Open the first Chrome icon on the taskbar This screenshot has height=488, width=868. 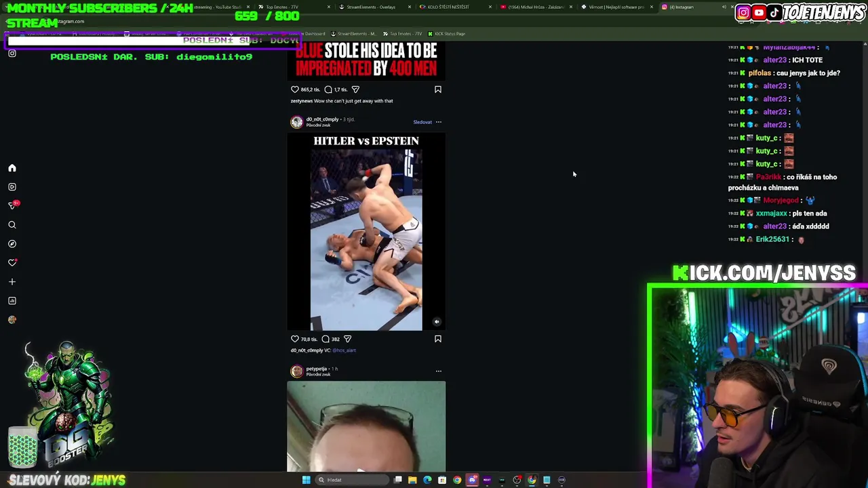tap(457, 480)
